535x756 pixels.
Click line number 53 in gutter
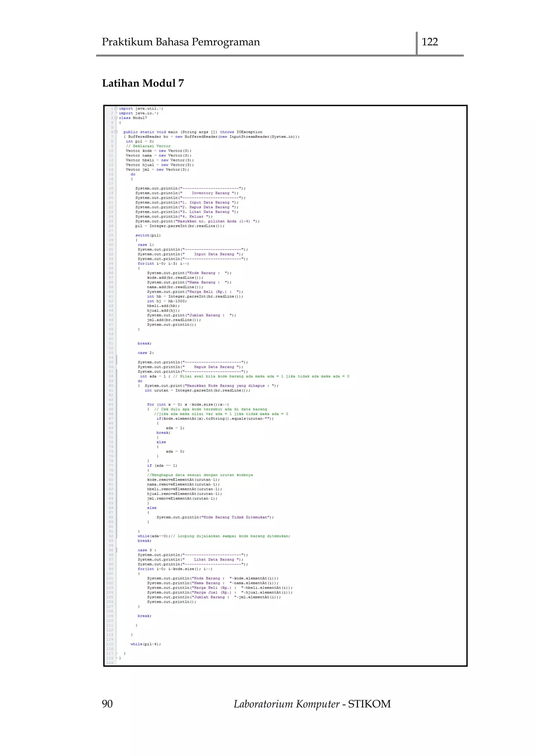click(x=111, y=353)
